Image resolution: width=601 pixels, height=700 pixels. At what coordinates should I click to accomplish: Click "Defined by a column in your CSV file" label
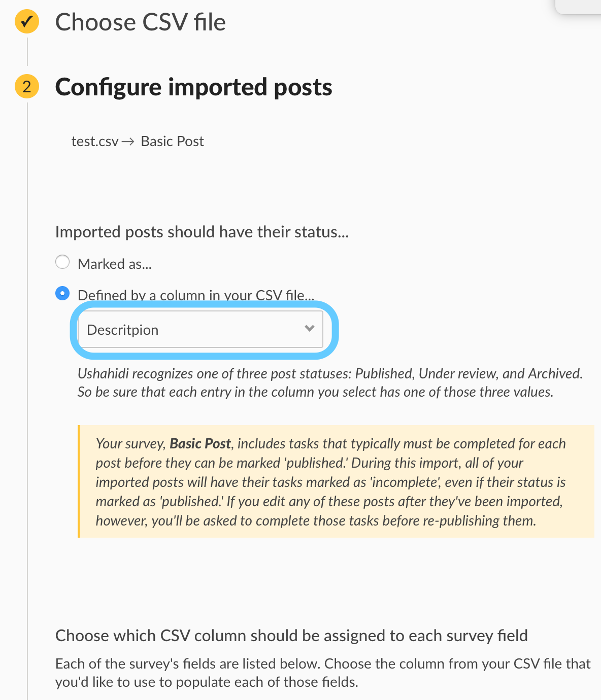tap(196, 295)
